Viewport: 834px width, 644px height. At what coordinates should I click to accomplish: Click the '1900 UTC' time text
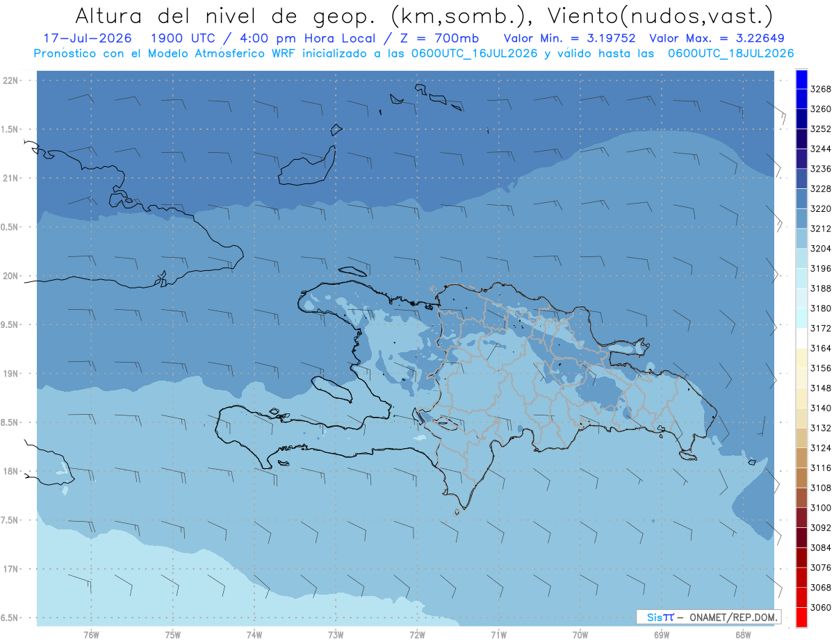click(x=181, y=38)
